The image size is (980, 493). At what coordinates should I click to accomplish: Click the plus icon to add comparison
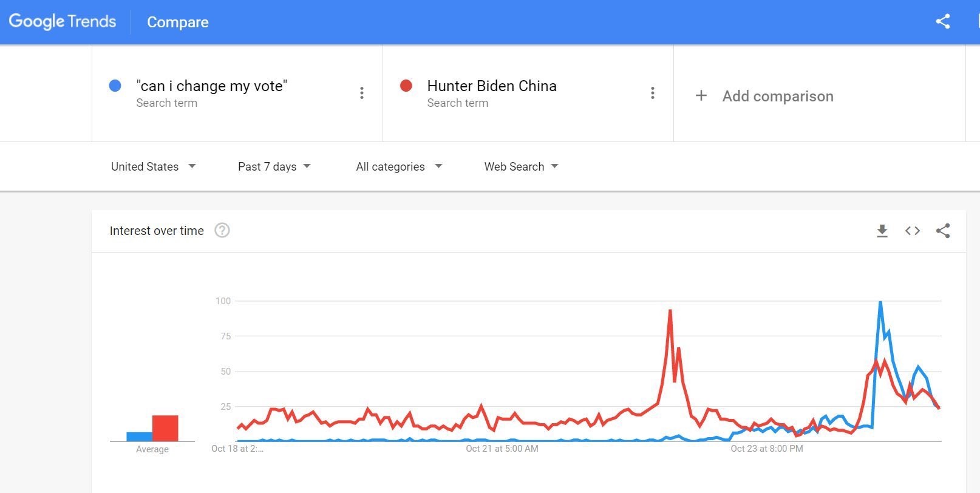point(701,95)
